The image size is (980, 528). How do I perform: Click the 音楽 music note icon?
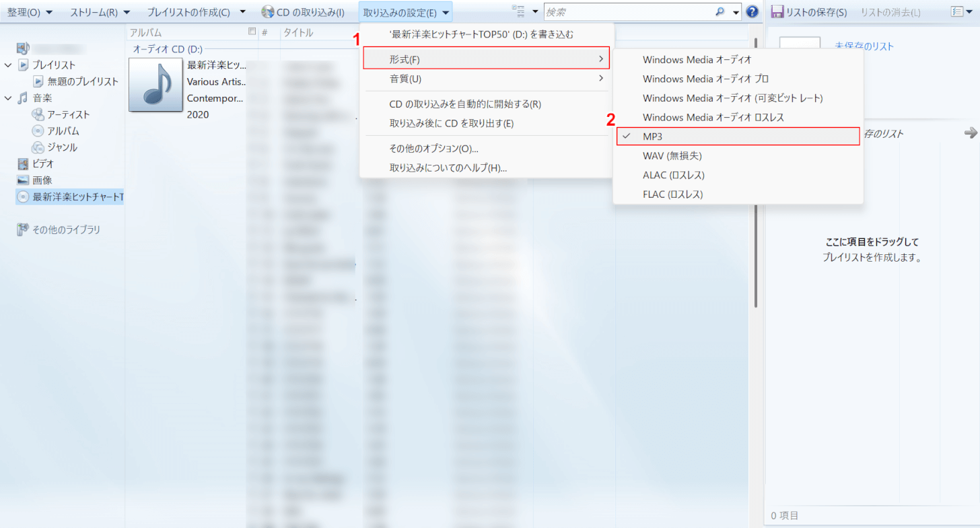pos(23,98)
